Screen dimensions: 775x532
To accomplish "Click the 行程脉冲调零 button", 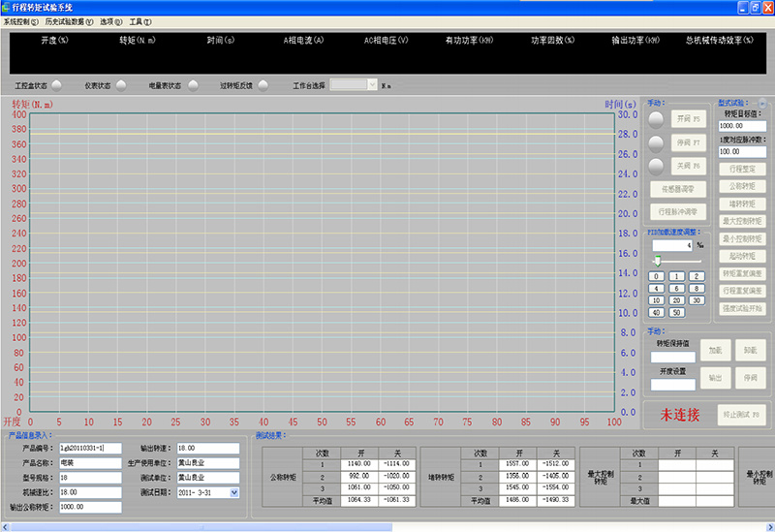I will pyautogui.click(x=677, y=211).
